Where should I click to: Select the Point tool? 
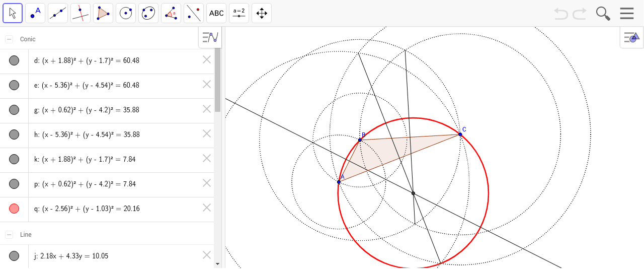tap(35, 13)
